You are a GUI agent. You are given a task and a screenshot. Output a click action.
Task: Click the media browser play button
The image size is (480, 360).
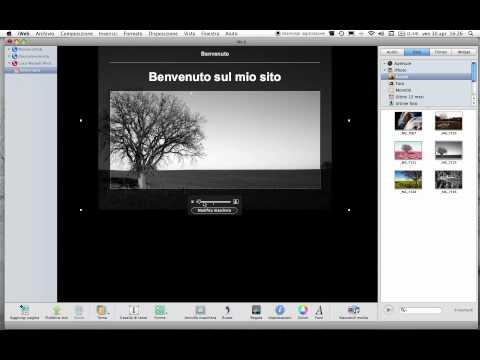(388, 310)
